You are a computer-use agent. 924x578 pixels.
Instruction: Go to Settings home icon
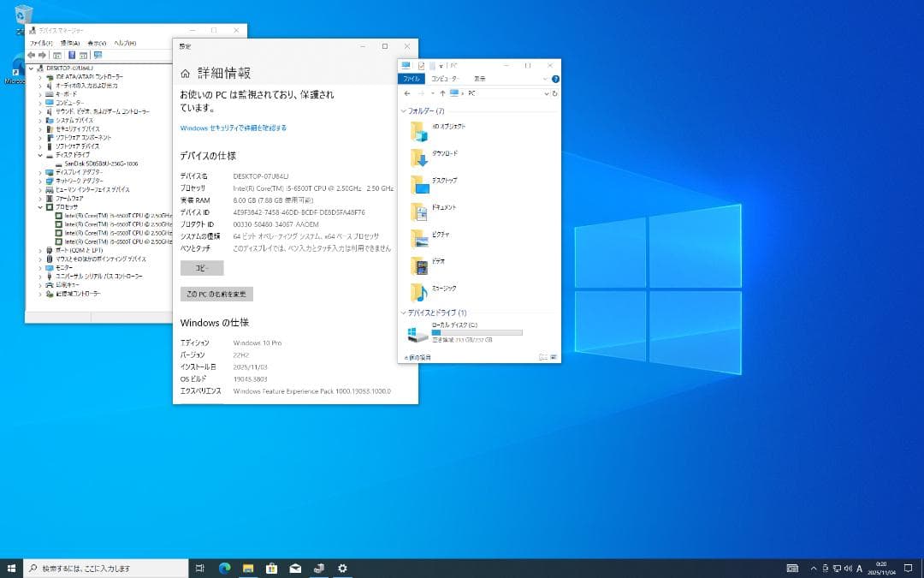[x=185, y=74]
